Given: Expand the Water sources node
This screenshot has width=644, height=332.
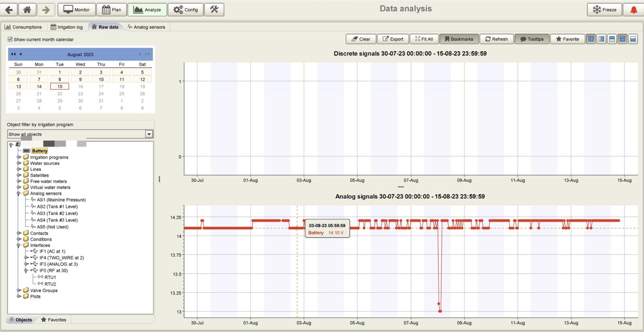Looking at the screenshot, I should click(x=19, y=163).
